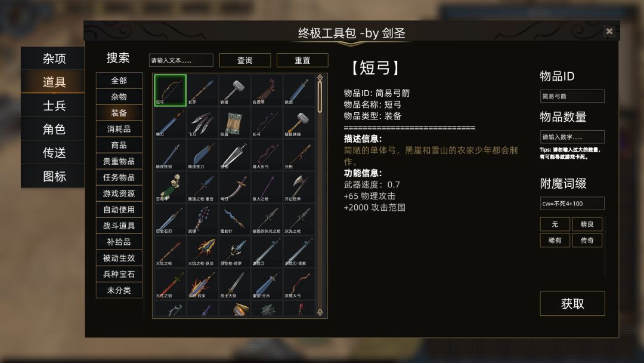Choose the 飞刀 throwing knives icon
The width and height of the screenshot is (644, 363).
click(x=203, y=122)
